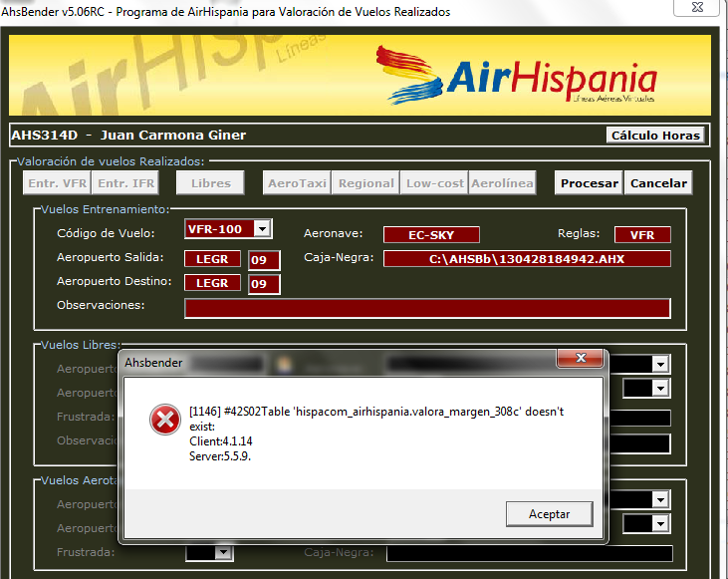Viewport: 728px width, 579px height.
Task: Open second dropdown arrow in Vuelos Libres
Action: pyautogui.click(x=660, y=389)
